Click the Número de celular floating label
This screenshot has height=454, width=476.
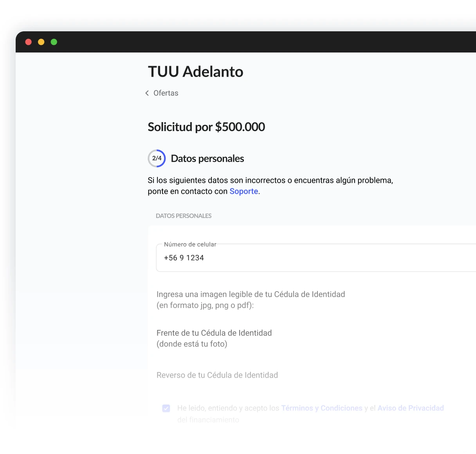pyautogui.click(x=190, y=244)
